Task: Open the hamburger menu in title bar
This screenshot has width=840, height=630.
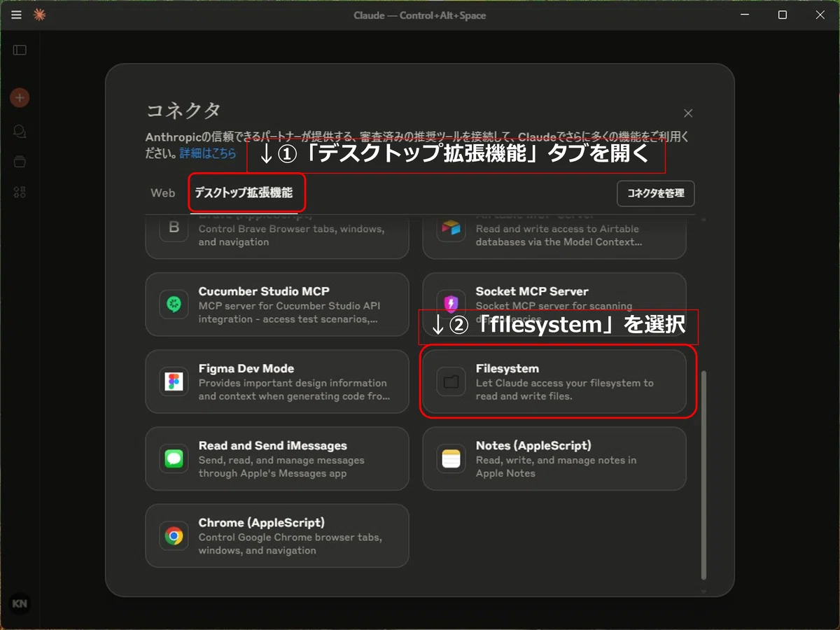Action: coord(16,15)
